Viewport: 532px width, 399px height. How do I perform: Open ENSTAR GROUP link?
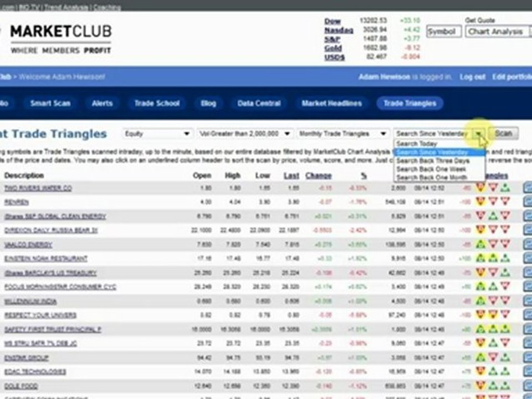pyautogui.click(x=26, y=357)
